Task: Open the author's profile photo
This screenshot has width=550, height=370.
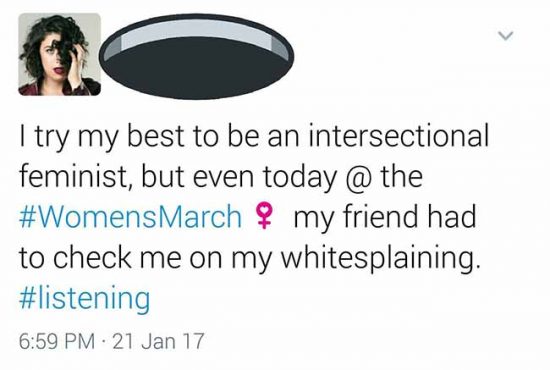Action: coord(60,54)
